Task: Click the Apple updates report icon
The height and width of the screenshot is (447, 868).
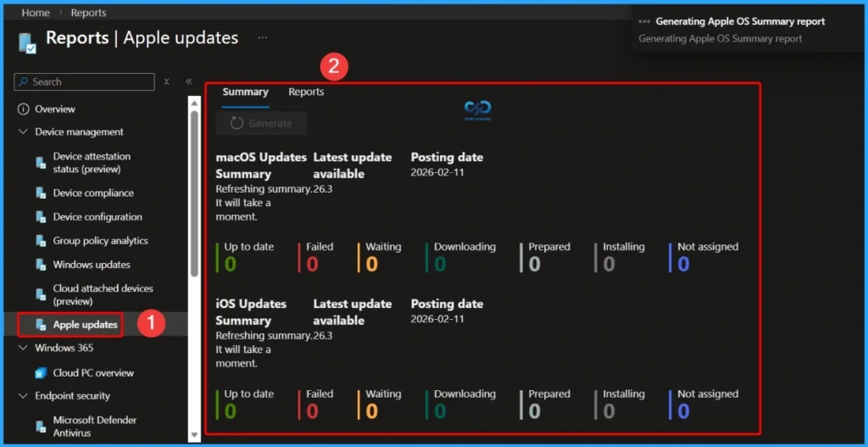Action: tap(41, 325)
